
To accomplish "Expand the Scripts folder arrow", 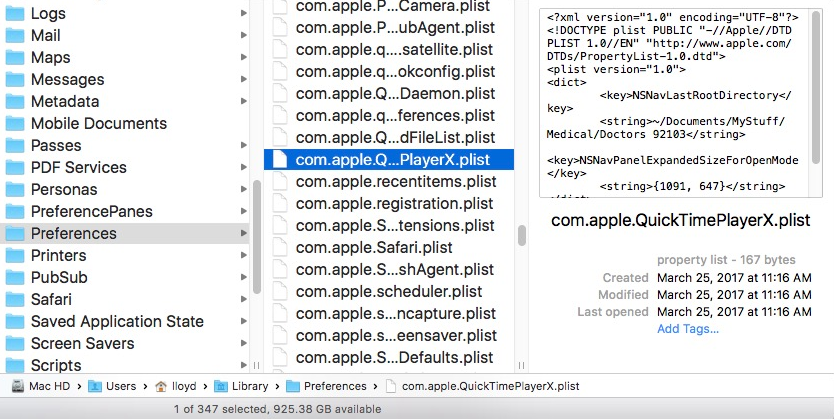I will tap(244, 365).
